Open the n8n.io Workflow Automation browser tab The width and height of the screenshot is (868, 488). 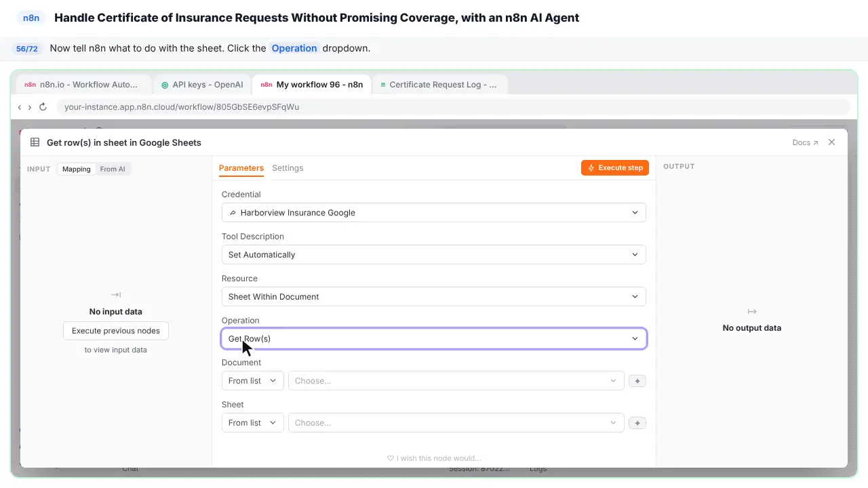[83, 85]
